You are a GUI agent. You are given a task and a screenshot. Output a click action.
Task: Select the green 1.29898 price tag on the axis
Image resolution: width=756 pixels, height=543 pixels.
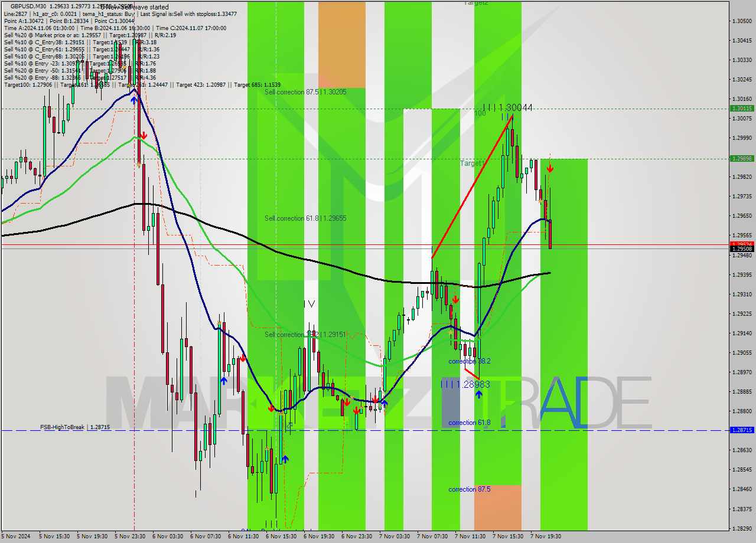coord(742,159)
